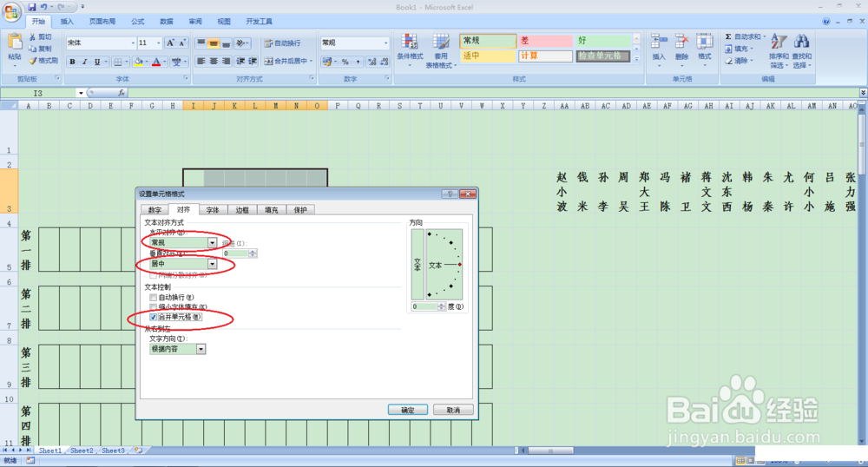868x467 pixels.
Task: Click the Center text icon in ribbon
Action: 214,61
